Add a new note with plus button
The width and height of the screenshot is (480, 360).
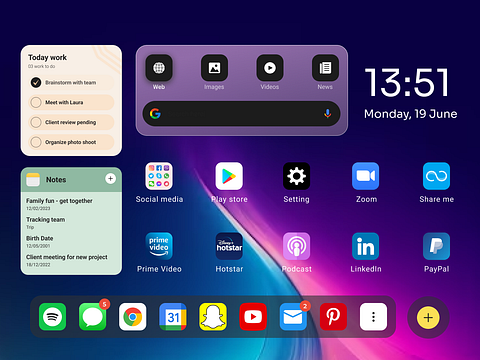click(x=110, y=179)
